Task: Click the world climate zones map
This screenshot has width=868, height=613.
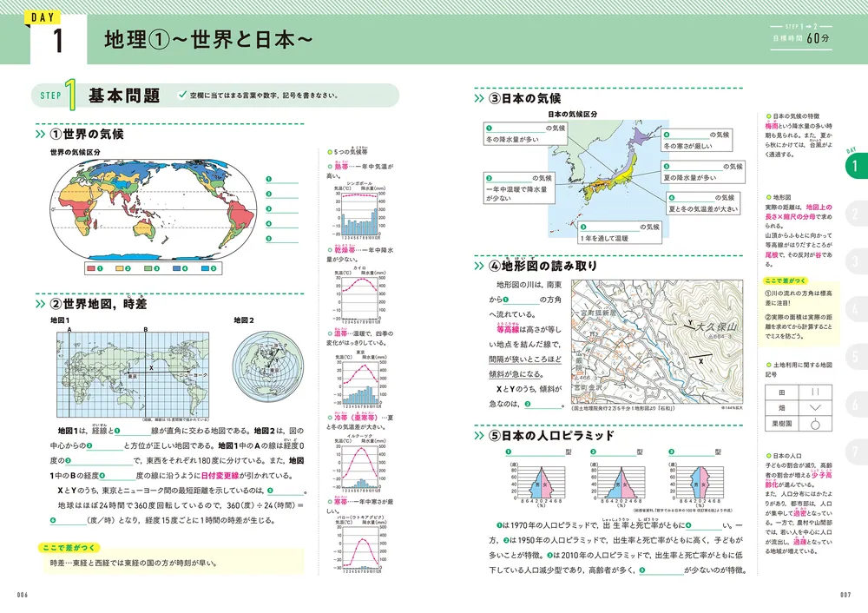Action: [x=155, y=208]
